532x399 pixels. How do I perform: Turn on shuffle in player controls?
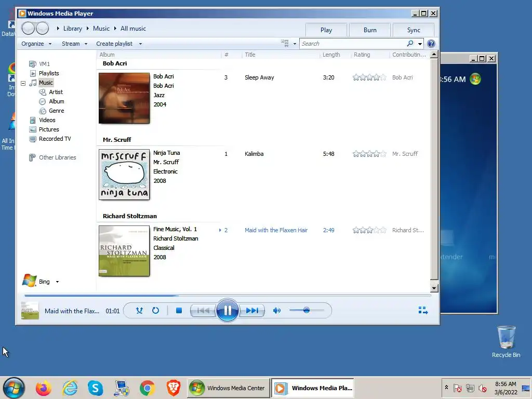pyautogui.click(x=139, y=311)
